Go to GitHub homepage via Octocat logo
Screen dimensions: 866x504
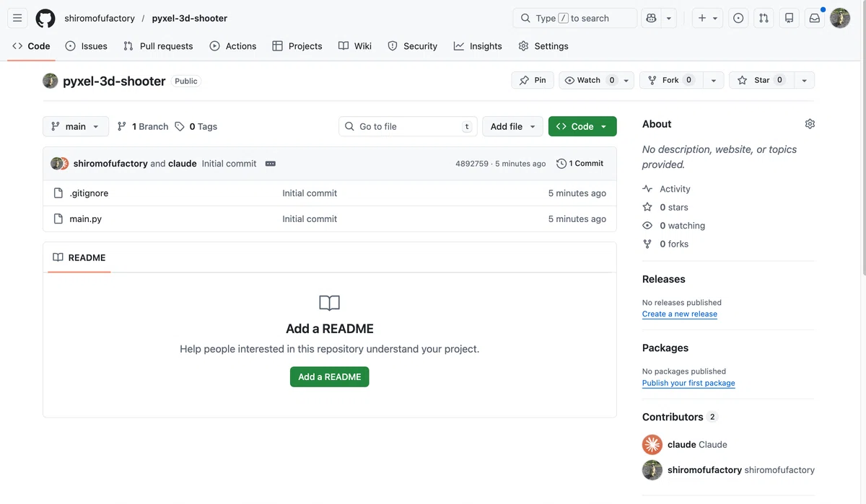pyautogui.click(x=45, y=18)
